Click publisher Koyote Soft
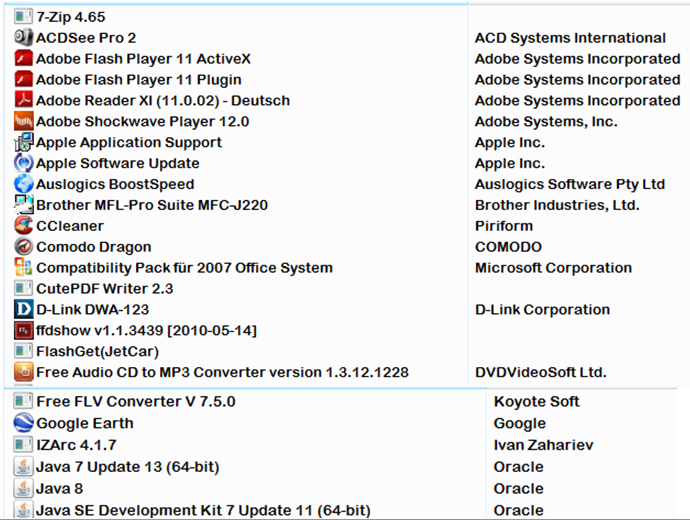 536,402
